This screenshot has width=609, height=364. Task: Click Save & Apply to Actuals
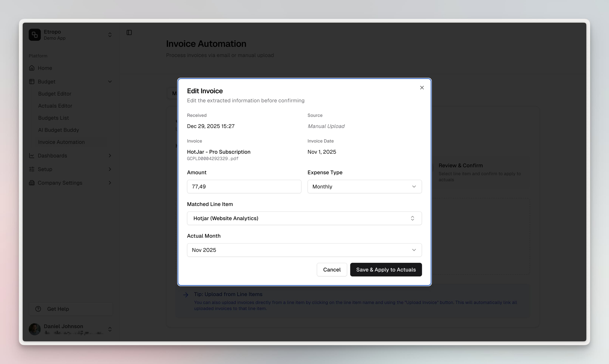tap(386, 269)
